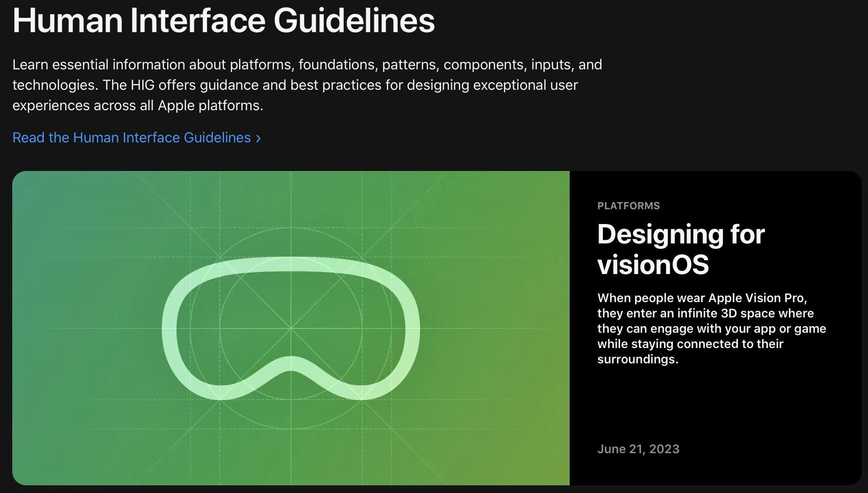Click the word Guidelines in the main heading
The image size is (868, 493).
(x=354, y=20)
